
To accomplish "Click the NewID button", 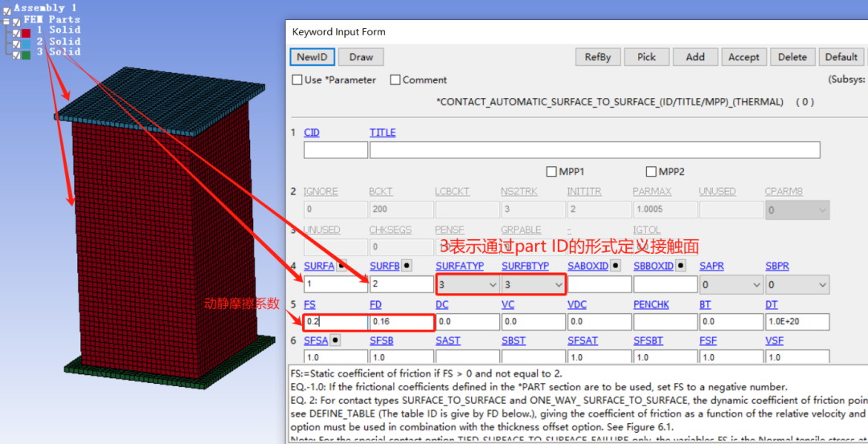I will (313, 56).
